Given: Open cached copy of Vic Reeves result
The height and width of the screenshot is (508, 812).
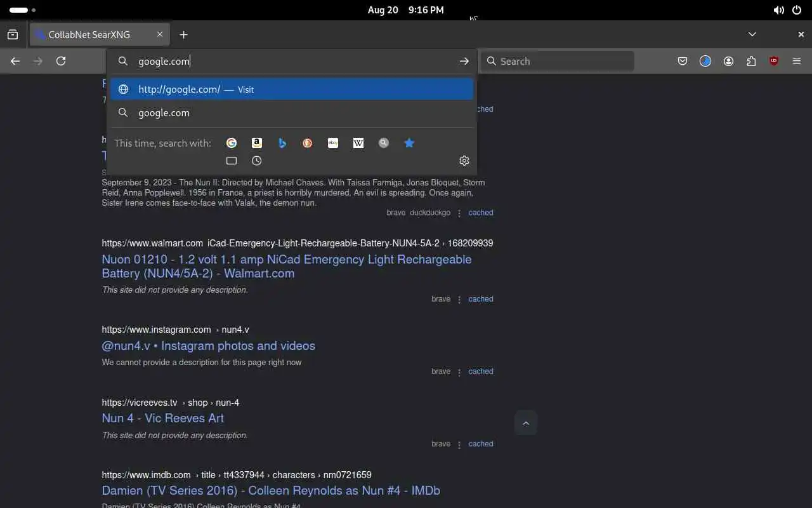Looking at the screenshot, I should [481, 444].
